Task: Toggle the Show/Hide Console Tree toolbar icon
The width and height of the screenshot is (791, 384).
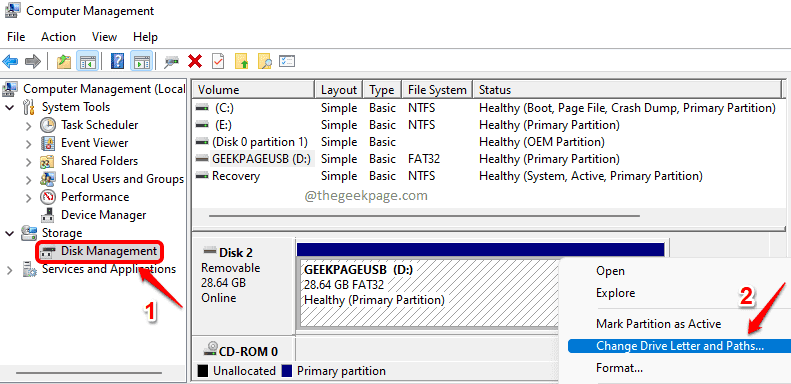Action: [87, 62]
